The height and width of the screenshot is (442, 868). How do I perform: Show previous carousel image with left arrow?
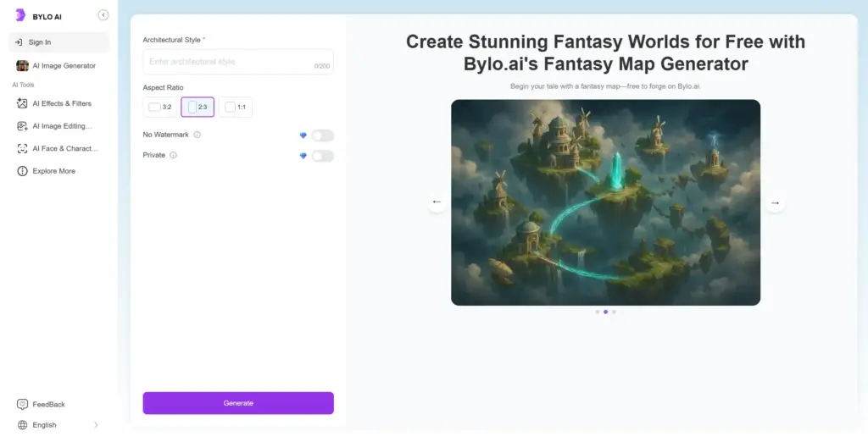pyautogui.click(x=437, y=202)
